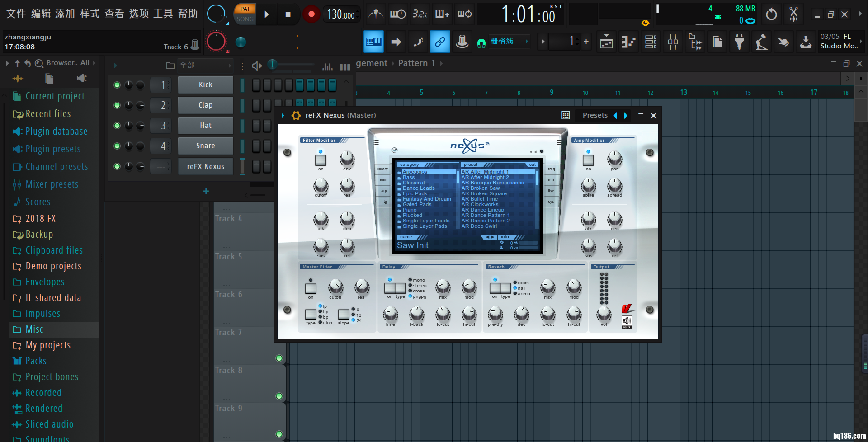Toggle the metronome icon
This screenshot has height=442, width=868.
(x=375, y=14)
